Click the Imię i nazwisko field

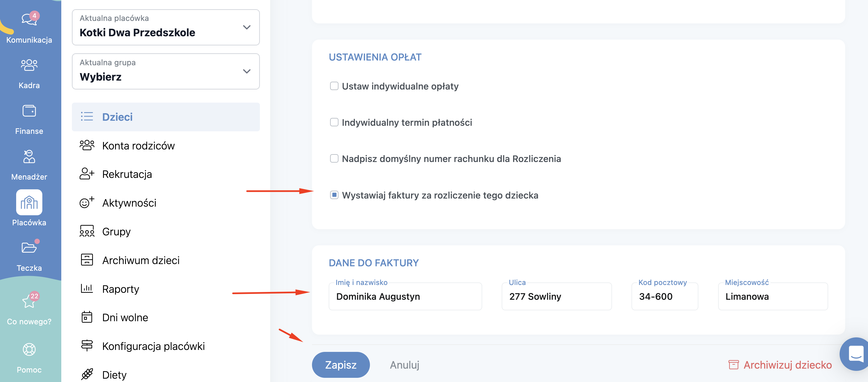[405, 296]
